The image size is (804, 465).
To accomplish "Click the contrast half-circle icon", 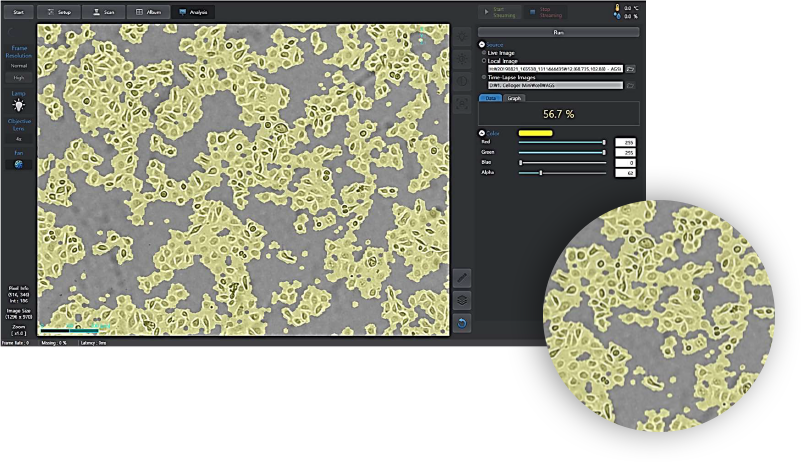I will point(462,81).
